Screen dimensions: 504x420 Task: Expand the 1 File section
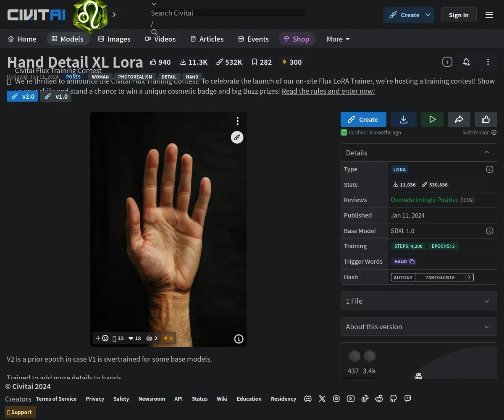coord(419,301)
